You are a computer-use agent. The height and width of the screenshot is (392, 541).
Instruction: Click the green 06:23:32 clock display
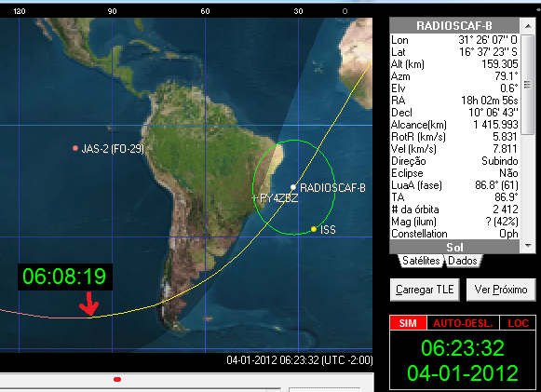463,348
